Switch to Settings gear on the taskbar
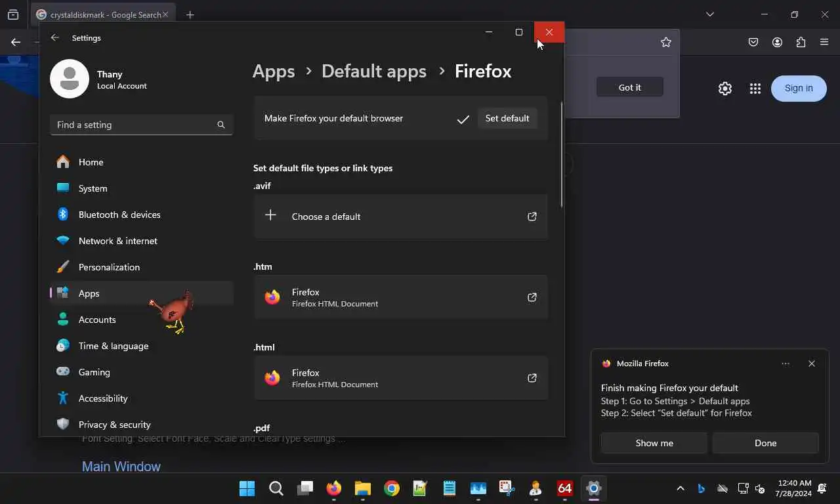840x504 pixels. click(594, 488)
